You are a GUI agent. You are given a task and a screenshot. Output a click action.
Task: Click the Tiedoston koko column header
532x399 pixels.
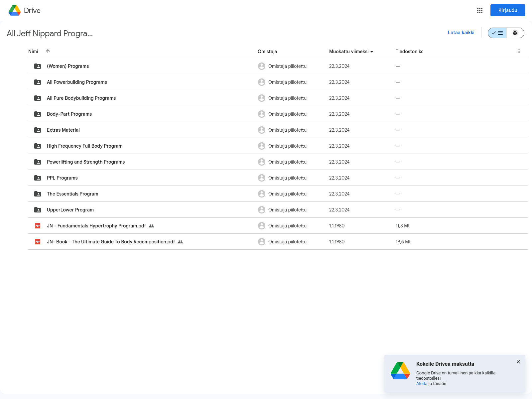pyautogui.click(x=409, y=52)
